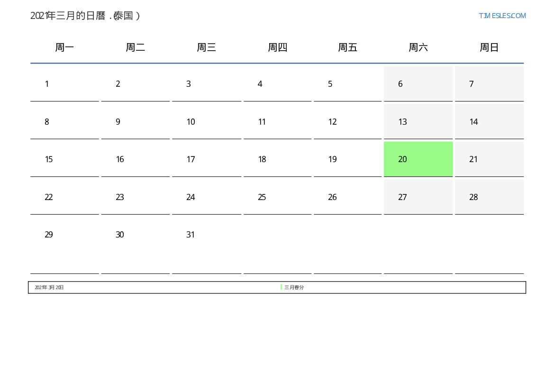The width and height of the screenshot is (554, 392).
Task: Click the highlighted March 20 cell
Action: (418, 159)
